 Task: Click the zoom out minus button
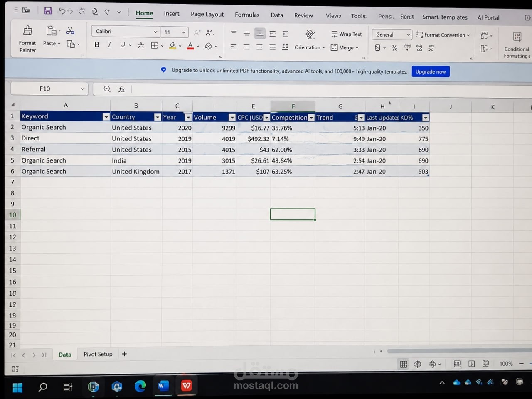pos(521,364)
